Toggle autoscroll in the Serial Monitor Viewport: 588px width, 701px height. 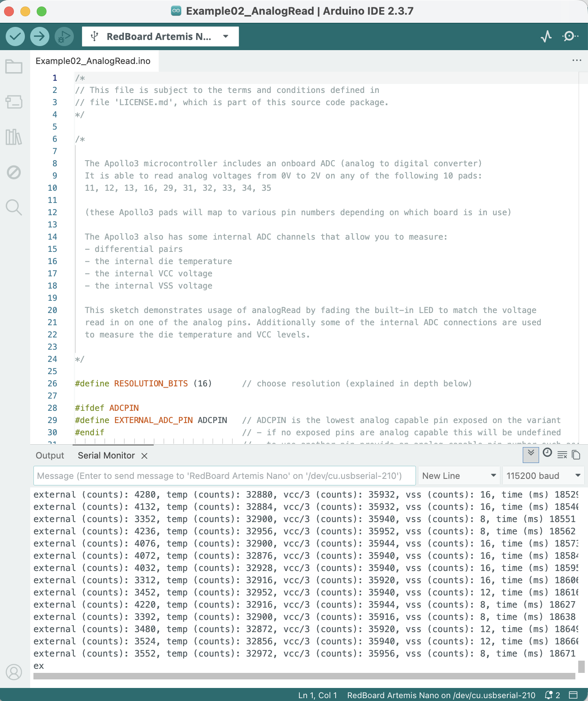coord(531,454)
